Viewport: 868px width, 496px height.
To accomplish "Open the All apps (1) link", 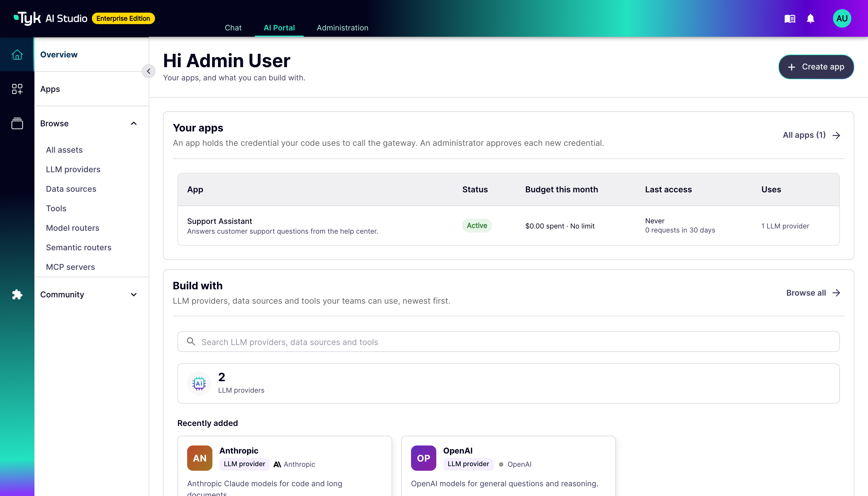I will (811, 135).
